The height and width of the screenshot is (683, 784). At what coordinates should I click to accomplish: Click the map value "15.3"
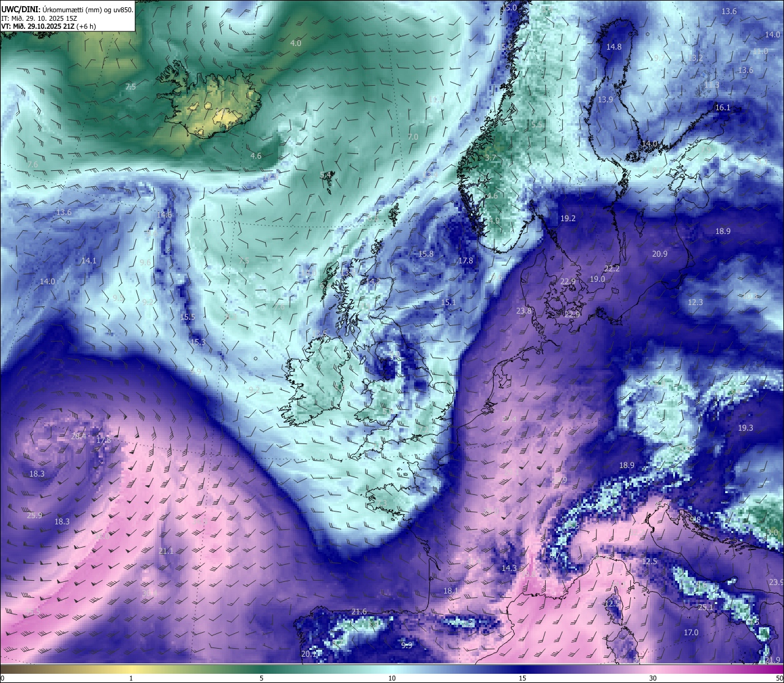pyautogui.click(x=198, y=342)
